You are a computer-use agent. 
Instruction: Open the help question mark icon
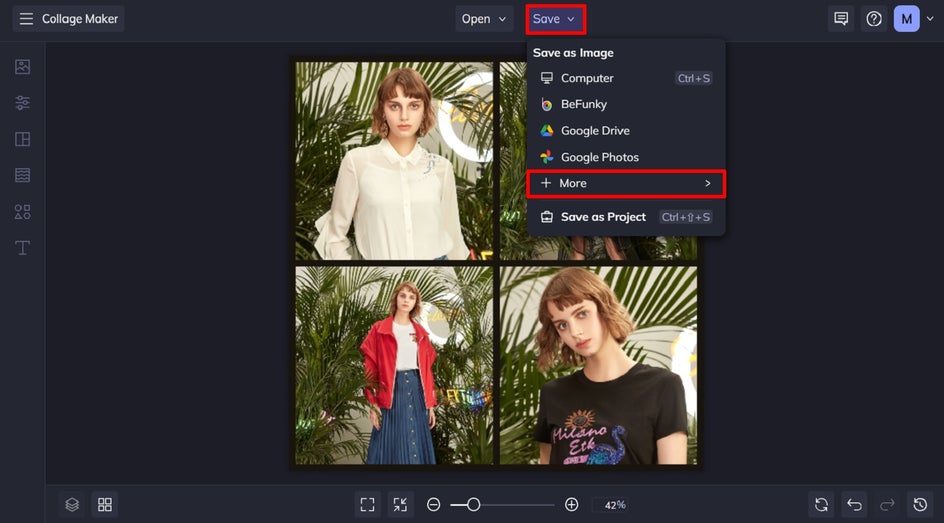coord(874,19)
